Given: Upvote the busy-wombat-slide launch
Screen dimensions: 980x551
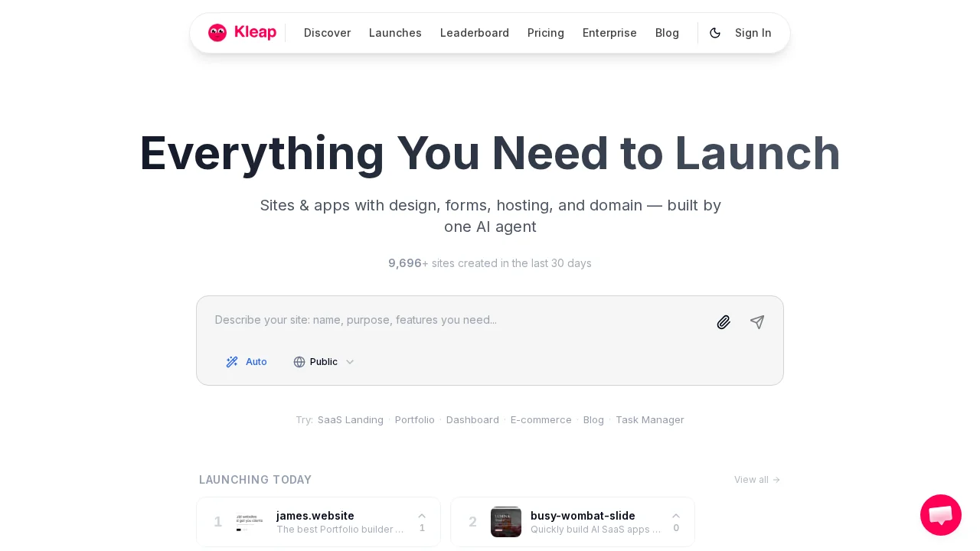Looking at the screenshot, I should (676, 520).
